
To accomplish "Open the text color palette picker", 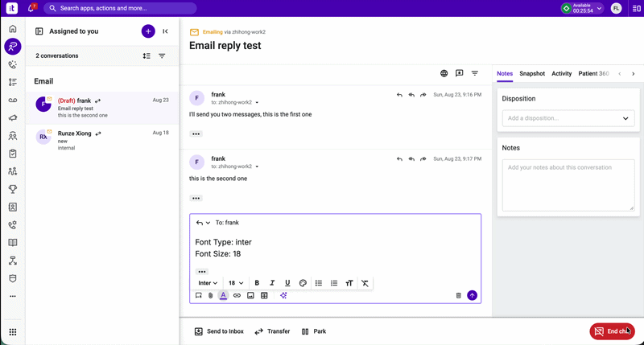I will pyautogui.click(x=303, y=283).
